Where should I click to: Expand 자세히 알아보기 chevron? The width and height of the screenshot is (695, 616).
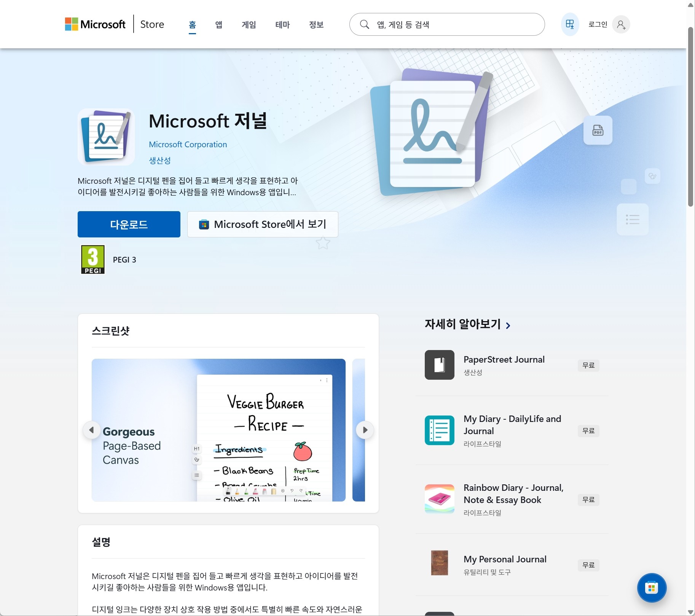click(508, 325)
